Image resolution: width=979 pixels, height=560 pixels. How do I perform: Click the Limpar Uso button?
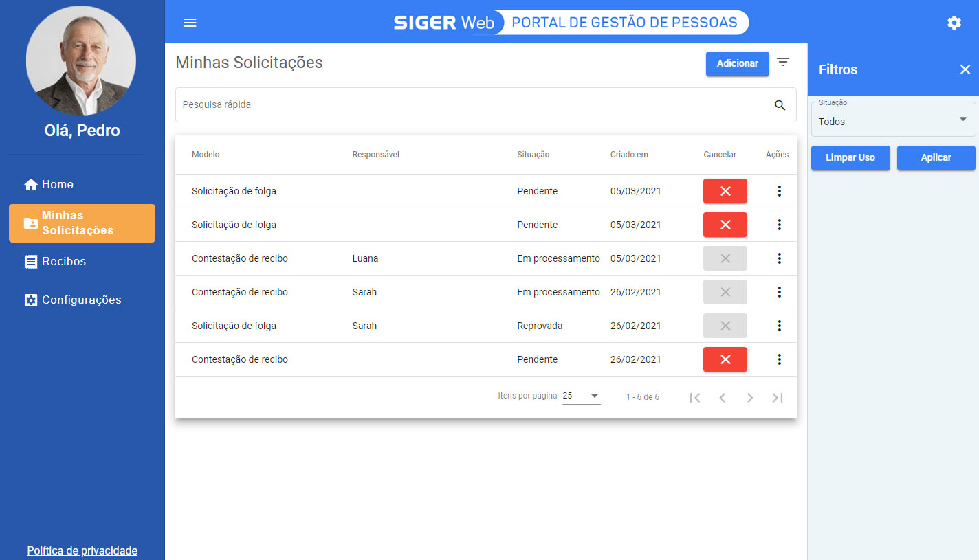pyautogui.click(x=850, y=157)
